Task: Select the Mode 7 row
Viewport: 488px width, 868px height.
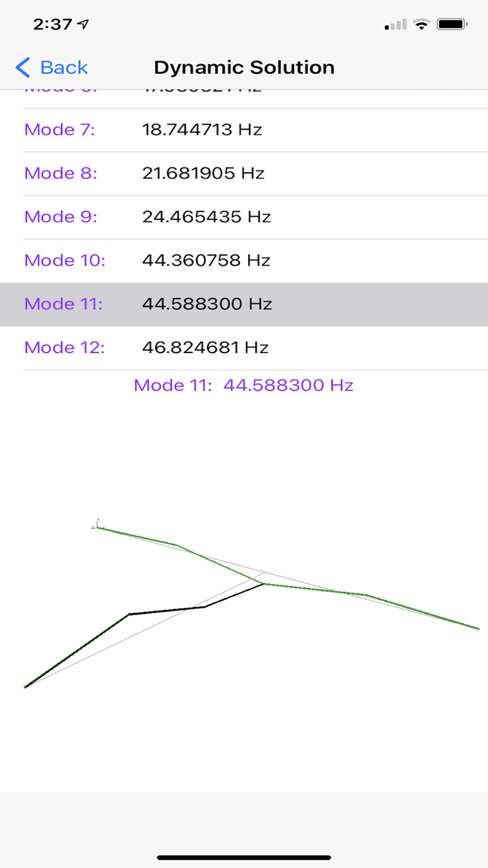Action: tap(244, 130)
